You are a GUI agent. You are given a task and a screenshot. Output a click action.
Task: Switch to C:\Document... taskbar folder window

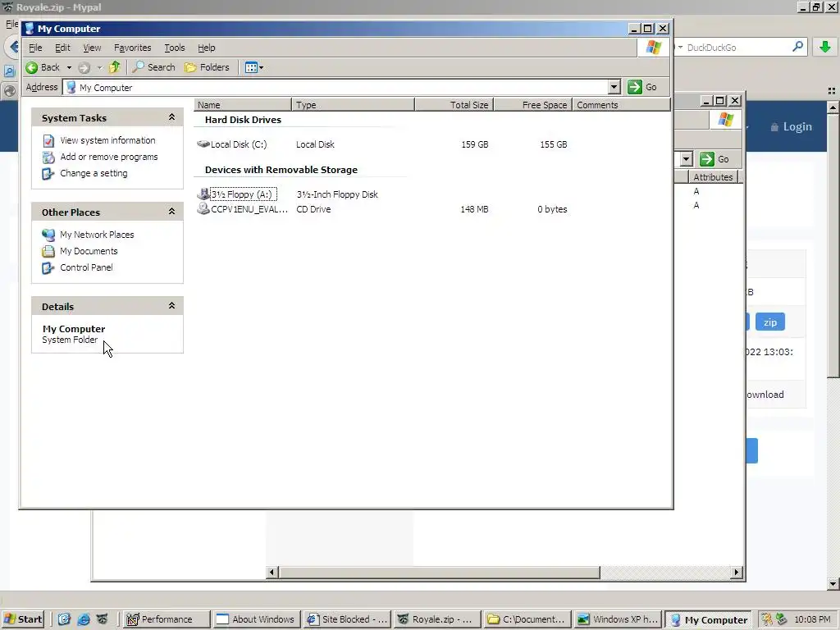pos(527,619)
